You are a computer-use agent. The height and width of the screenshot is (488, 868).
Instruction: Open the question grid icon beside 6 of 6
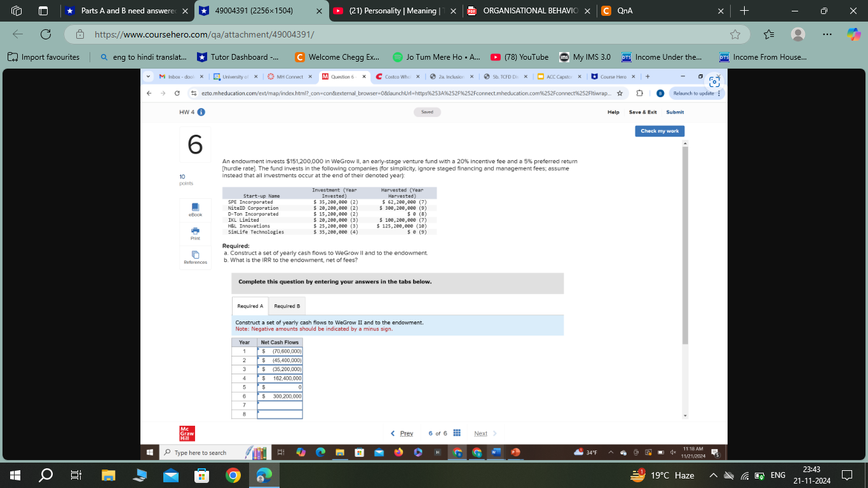(x=457, y=433)
